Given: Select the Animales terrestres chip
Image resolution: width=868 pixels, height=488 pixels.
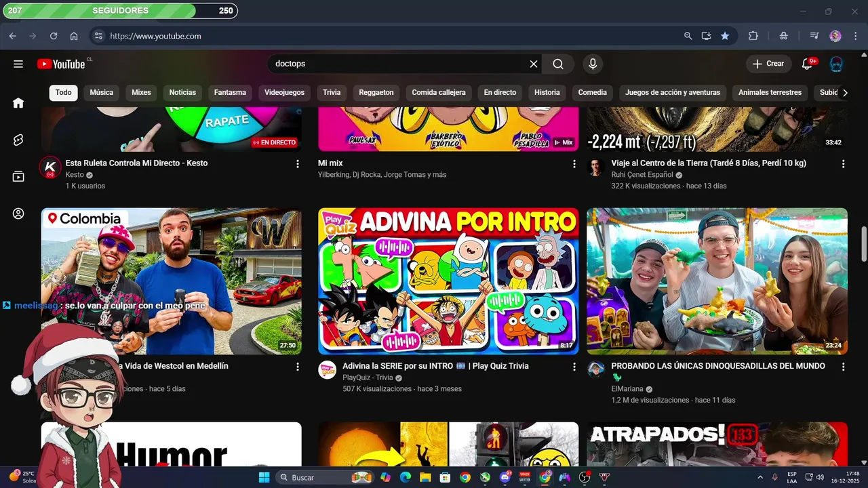Looking at the screenshot, I should (x=770, y=93).
